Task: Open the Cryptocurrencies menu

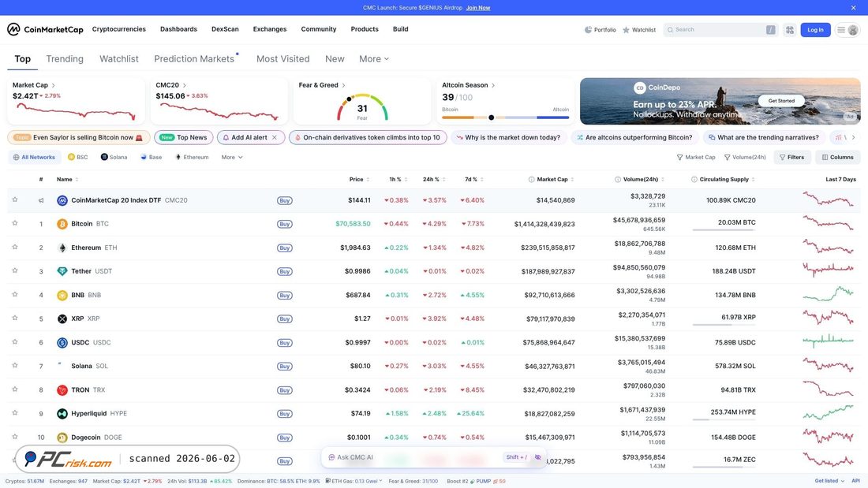Action: 119,29
